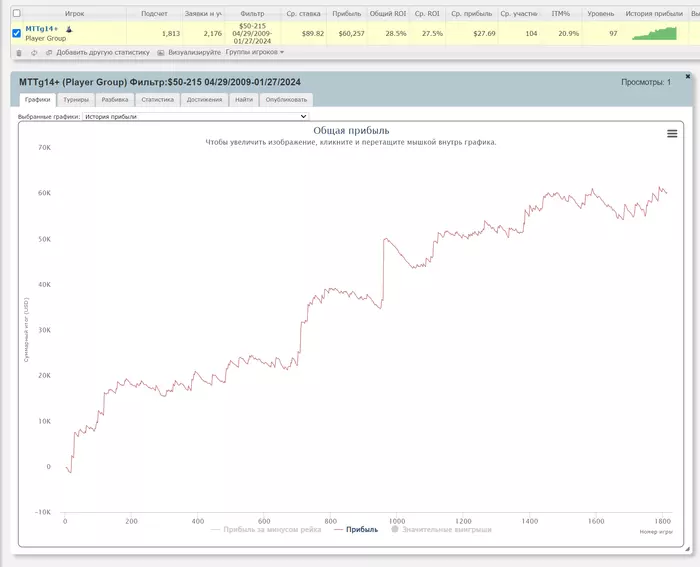Switch to the Статистика tab

[158, 100]
